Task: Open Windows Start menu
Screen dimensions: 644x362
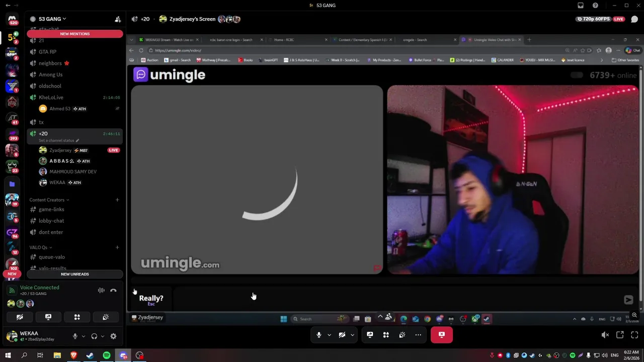Action: pyautogui.click(x=8, y=355)
